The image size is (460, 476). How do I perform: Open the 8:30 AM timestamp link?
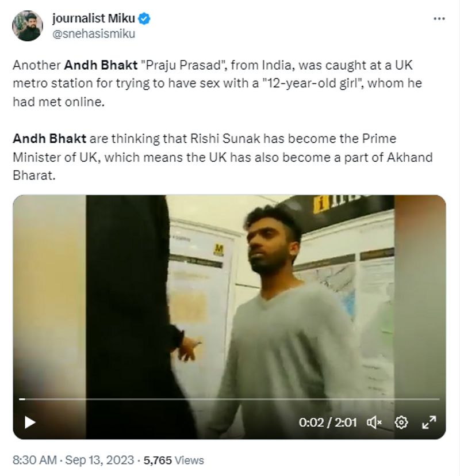coord(35,460)
